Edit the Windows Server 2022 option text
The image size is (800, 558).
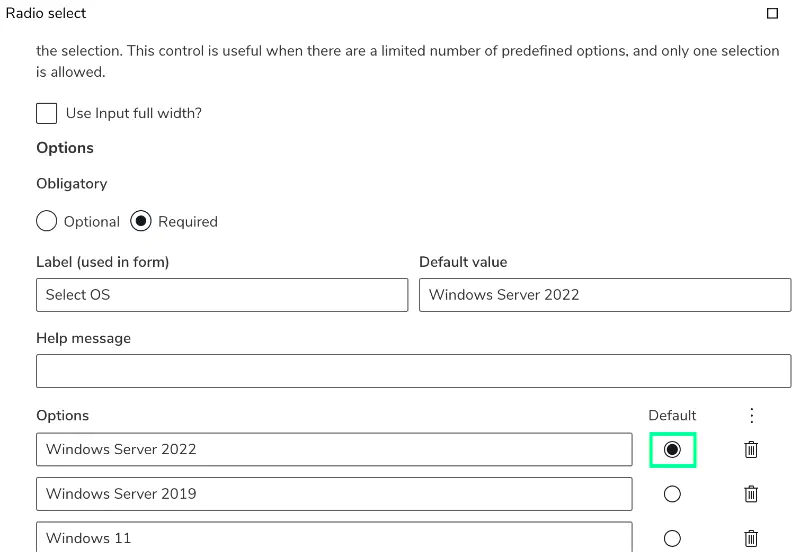(x=334, y=449)
